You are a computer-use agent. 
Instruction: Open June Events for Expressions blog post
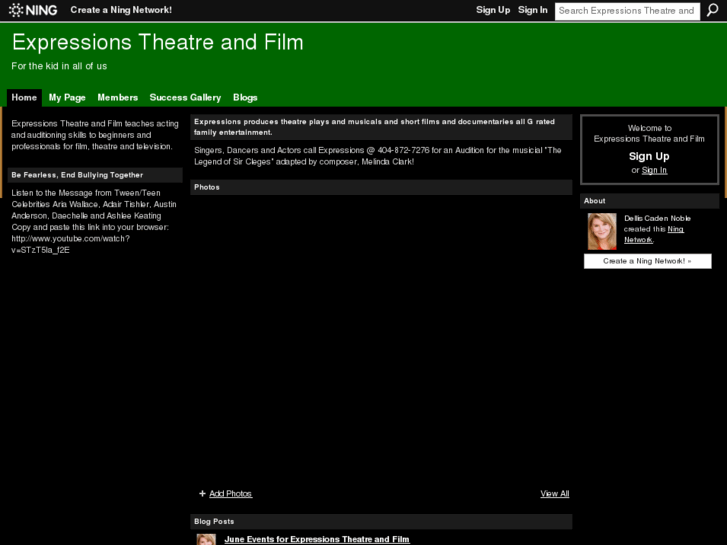(x=317, y=539)
